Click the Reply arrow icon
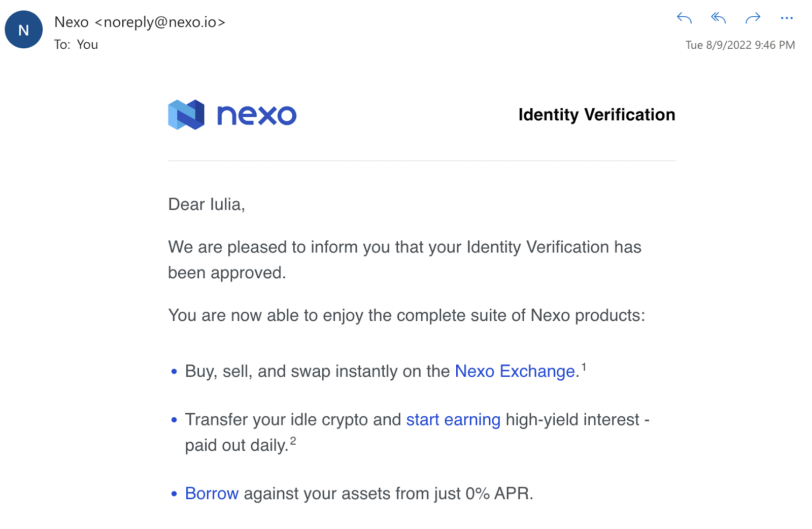812x529 pixels. [x=684, y=18]
